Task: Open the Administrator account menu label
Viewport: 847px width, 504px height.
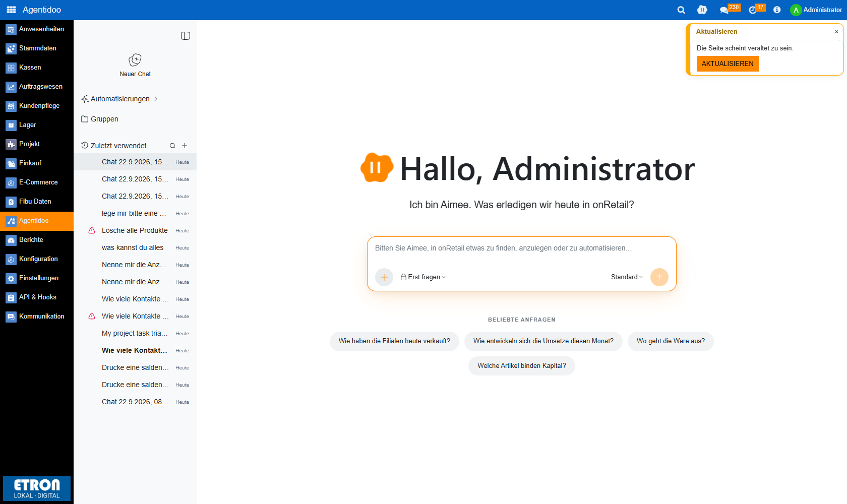Action: [x=822, y=10]
